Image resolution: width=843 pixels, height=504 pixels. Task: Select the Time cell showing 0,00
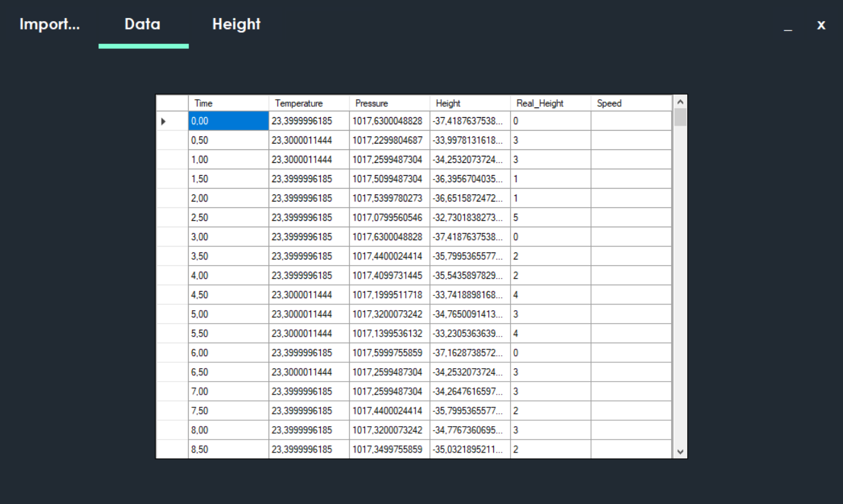[228, 121]
